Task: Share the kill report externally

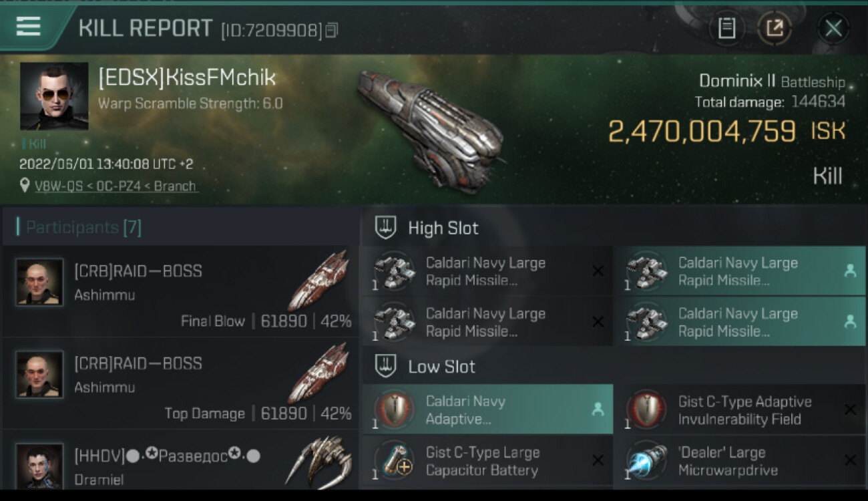Action: [x=775, y=28]
